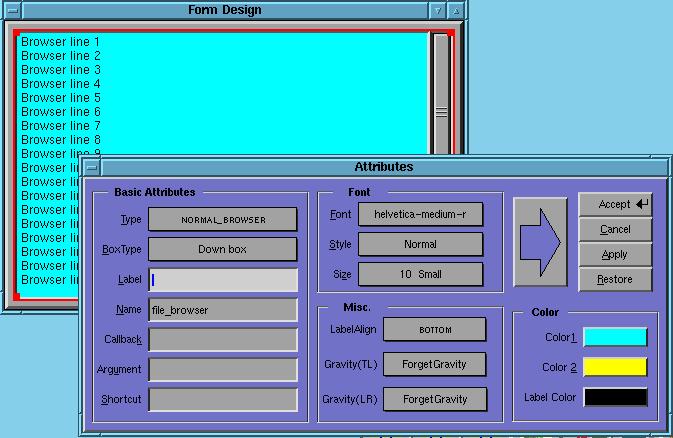Open the Type NORMAL_BROWSER dropdown

[x=223, y=219]
